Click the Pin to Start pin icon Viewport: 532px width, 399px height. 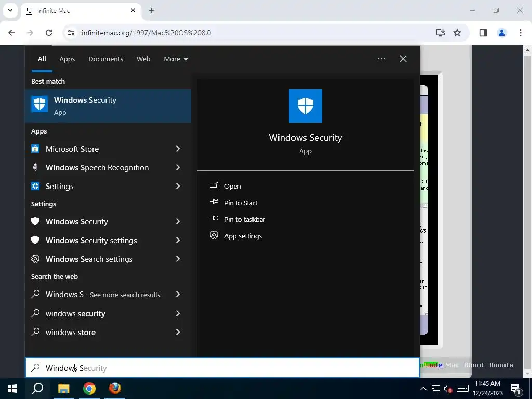(214, 202)
